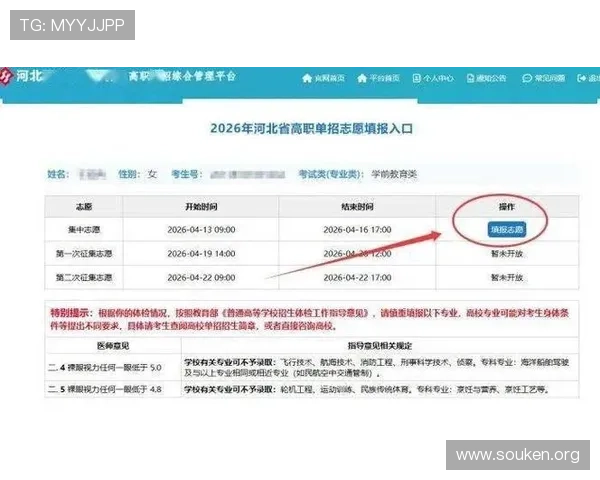Click 暂未开放 in 第一次征集志愿 row

pyautogui.click(x=507, y=253)
